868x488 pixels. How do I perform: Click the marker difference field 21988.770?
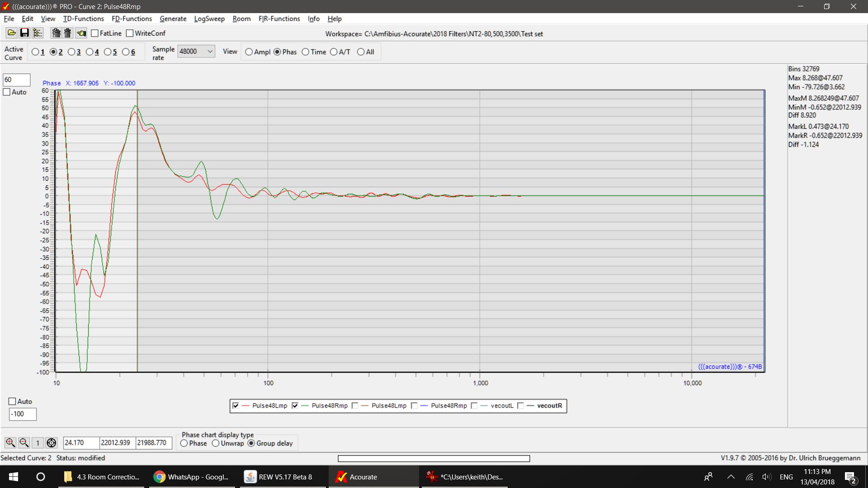pos(154,443)
